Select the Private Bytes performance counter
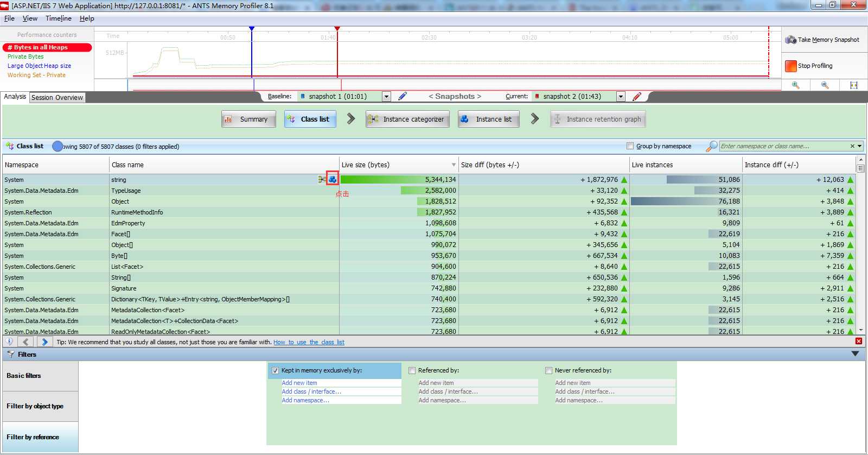This screenshot has width=868, height=455. point(25,56)
